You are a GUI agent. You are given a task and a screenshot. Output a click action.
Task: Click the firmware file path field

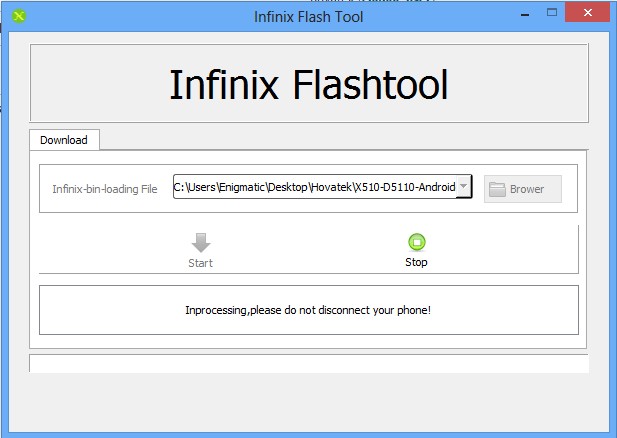[315, 187]
